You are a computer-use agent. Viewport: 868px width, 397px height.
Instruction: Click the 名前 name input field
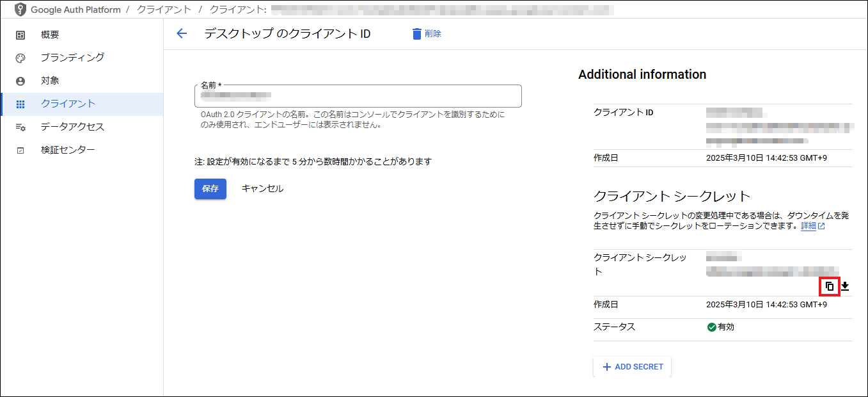coord(358,97)
